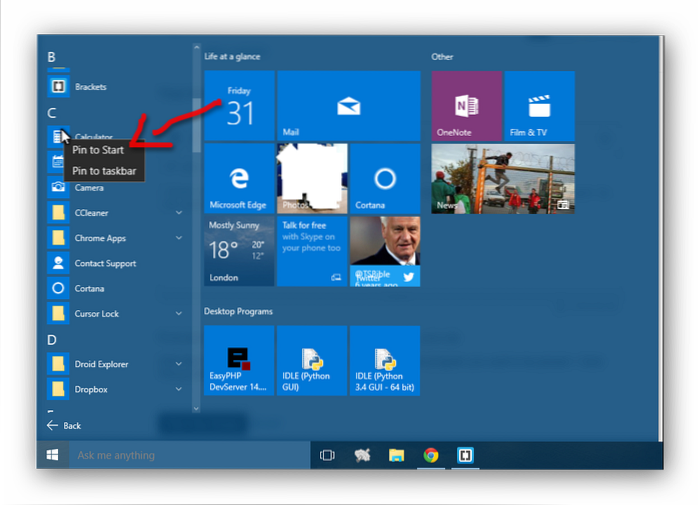Click the Ask me anything search box
698x505 pixels.
[190, 455]
